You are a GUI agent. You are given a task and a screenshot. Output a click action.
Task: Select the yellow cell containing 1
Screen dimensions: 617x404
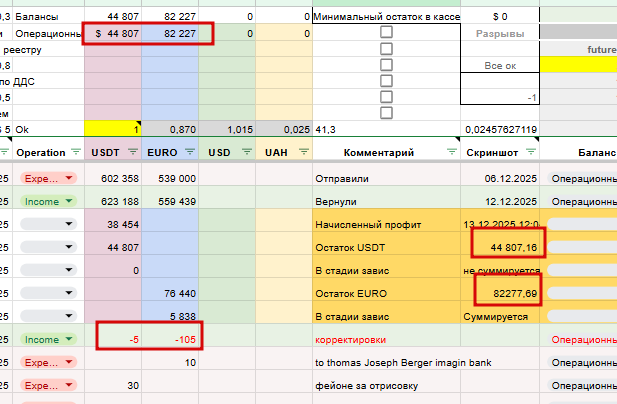[113, 129]
